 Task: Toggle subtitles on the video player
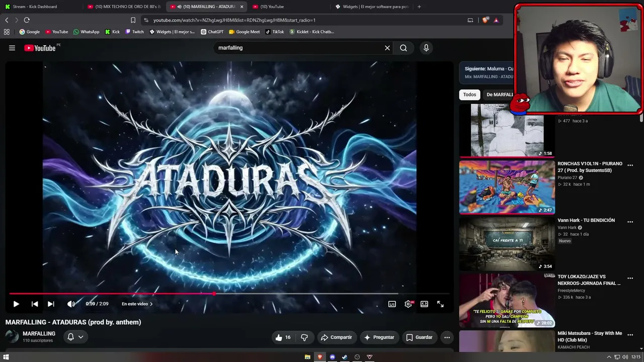[x=392, y=304]
